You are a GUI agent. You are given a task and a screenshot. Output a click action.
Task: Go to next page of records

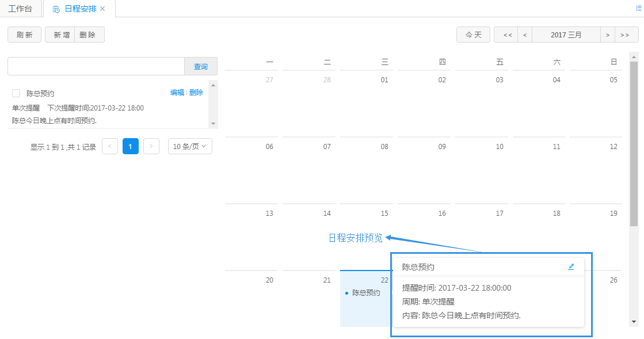tap(151, 146)
